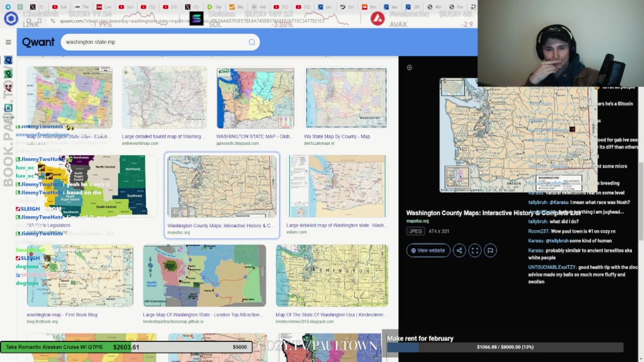
Task: Click the search magnifier icon in Qwant
Action: (252, 42)
